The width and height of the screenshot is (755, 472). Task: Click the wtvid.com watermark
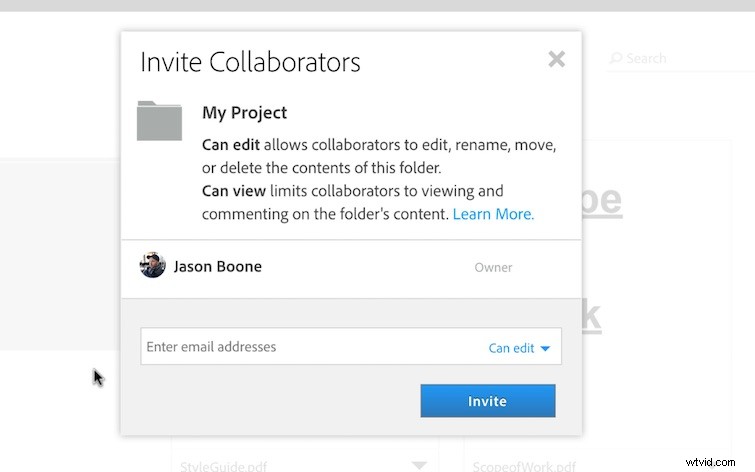tap(710, 462)
